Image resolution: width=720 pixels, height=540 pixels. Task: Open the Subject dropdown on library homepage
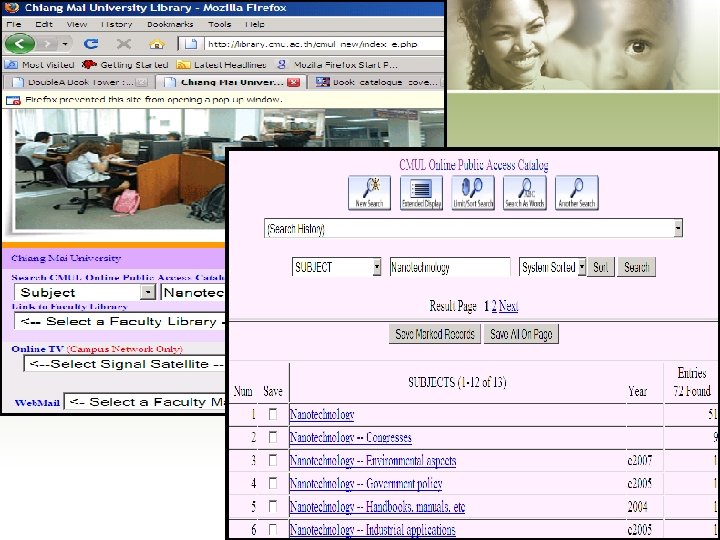pyautogui.click(x=147, y=292)
